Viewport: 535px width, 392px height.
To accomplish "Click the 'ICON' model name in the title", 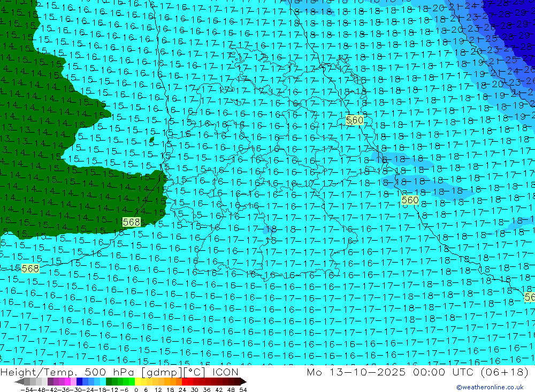I will [226, 372].
